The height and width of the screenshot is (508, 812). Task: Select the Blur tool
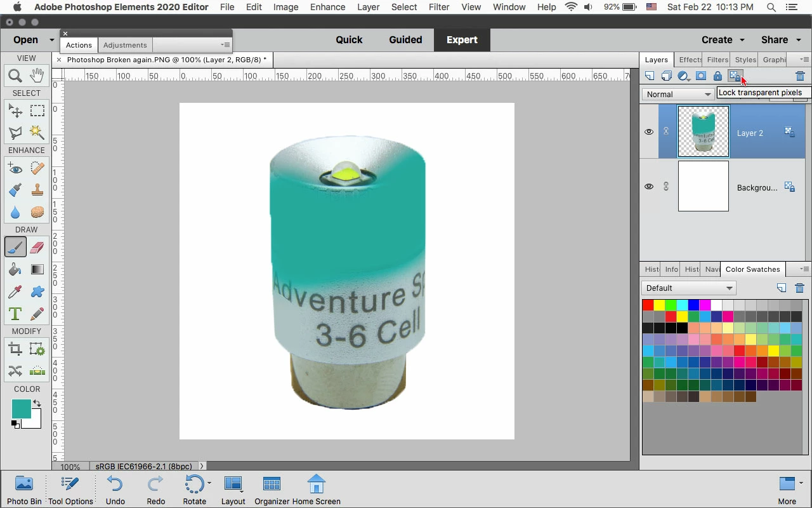pyautogui.click(x=15, y=211)
